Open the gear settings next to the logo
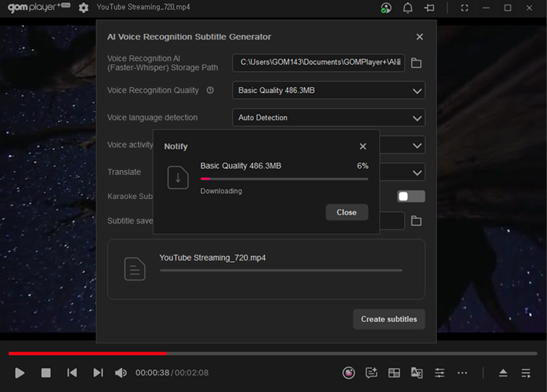Screen dimensions: 547x392 84,8
